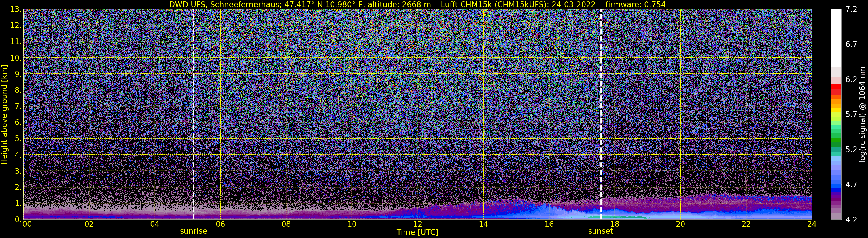Pick the white top segment of the colorbar

point(836,38)
